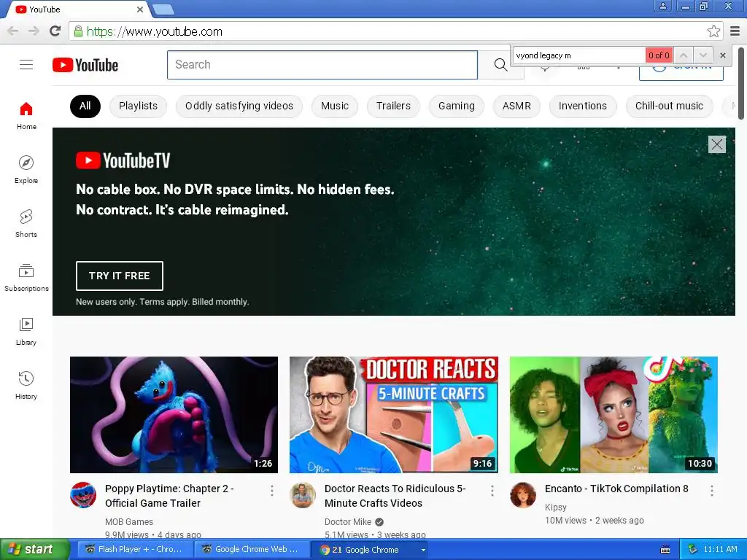Open Doctor Reacts 5-Minute Crafts title link

click(x=395, y=496)
